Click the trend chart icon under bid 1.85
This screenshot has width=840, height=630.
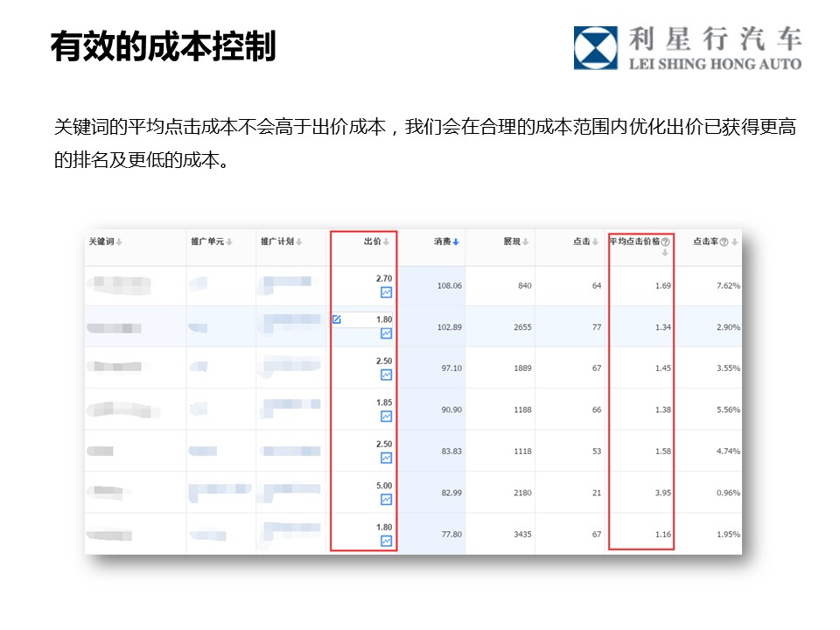tap(386, 416)
